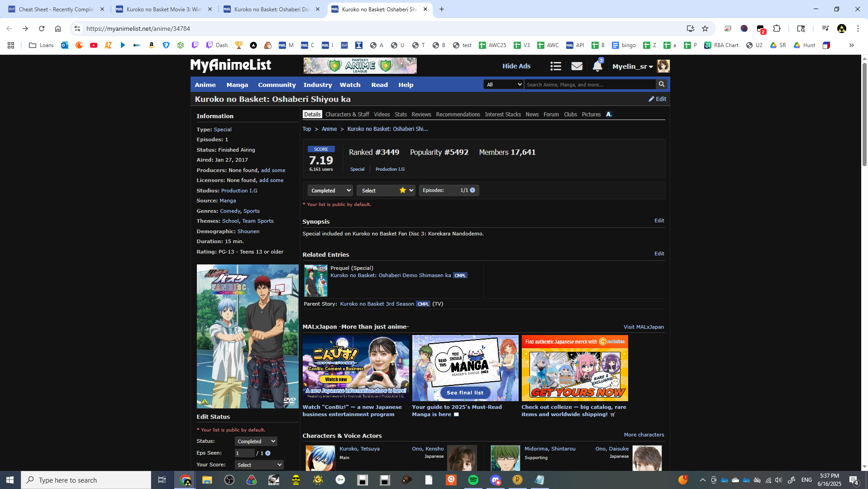Go to browser home page
This screenshot has height=489, width=868.
coord(58,29)
